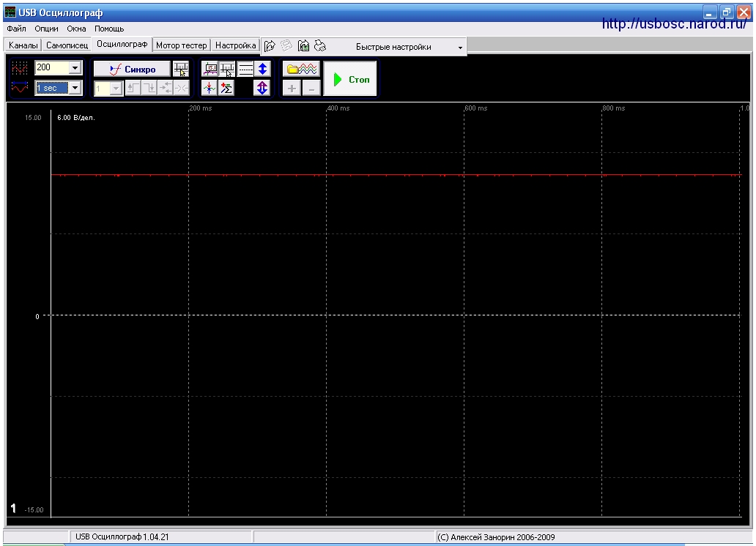The height and width of the screenshot is (546, 756).
Task: Click the 400 ms time axis label
Action: (338, 108)
